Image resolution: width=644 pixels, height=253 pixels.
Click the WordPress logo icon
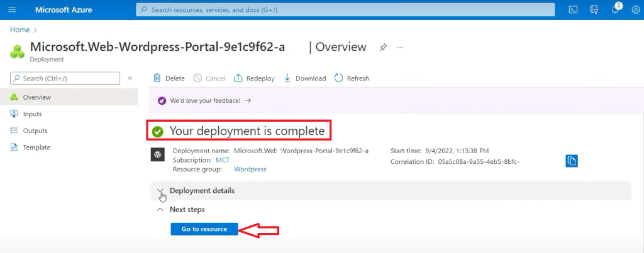[x=158, y=154]
